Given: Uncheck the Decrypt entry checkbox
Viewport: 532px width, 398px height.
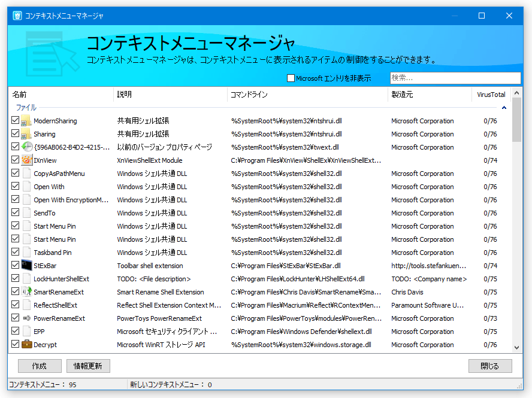Looking at the screenshot, I should [15, 344].
